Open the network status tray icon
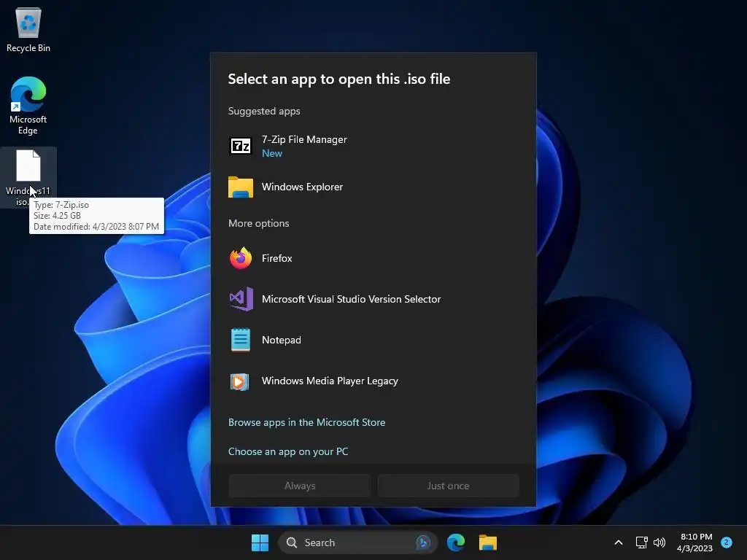Screen dimensions: 747x560 pyautogui.click(x=642, y=542)
